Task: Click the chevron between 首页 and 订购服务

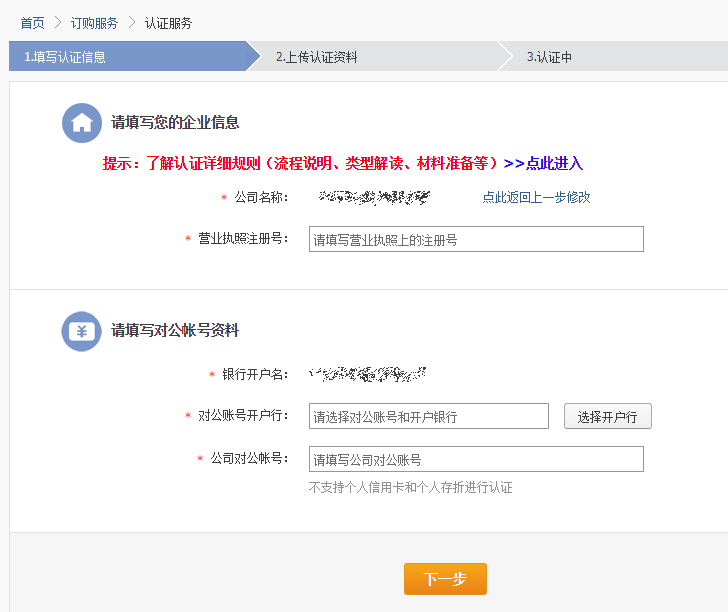Action: tap(57, 22)
